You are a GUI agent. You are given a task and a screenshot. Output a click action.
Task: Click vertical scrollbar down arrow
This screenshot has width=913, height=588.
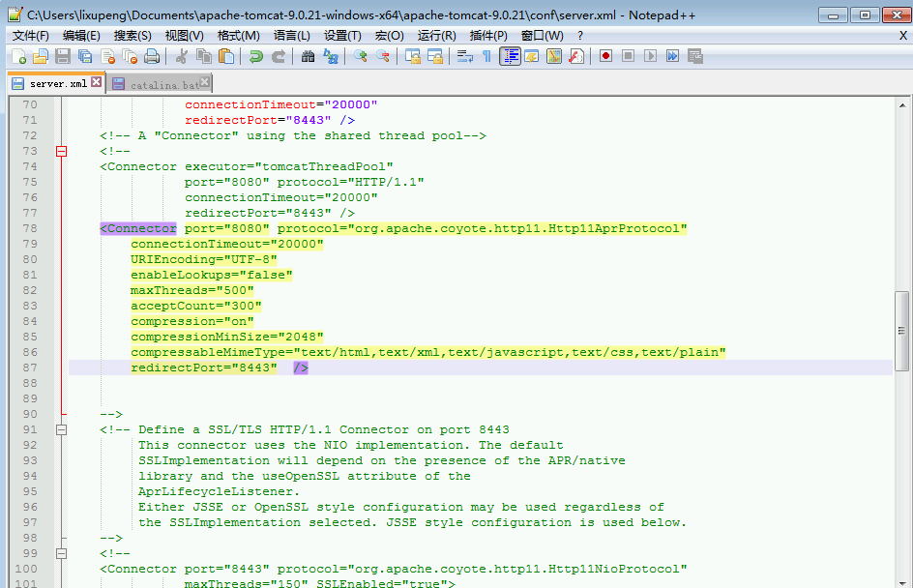pos(902,582)
